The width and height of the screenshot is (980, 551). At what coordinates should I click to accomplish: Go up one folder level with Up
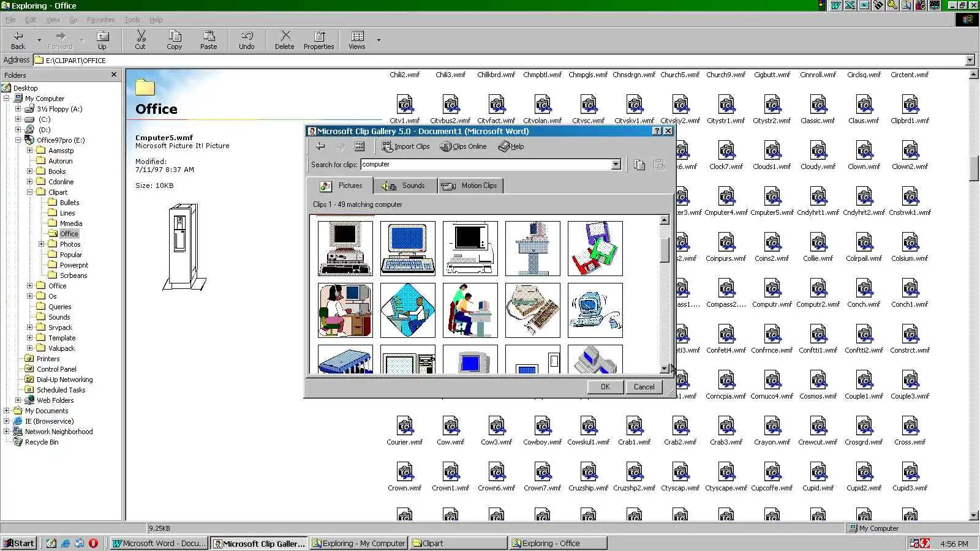click(x=102, y=40)
